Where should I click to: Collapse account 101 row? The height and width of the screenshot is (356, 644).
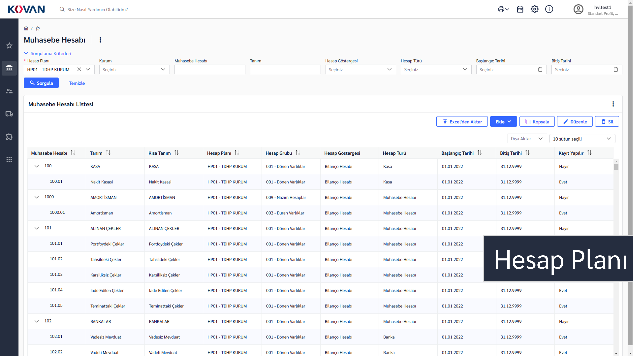click(x=37, y=228)
